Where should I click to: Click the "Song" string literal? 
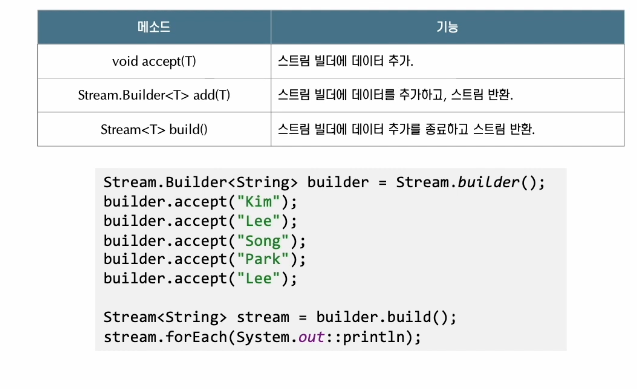pyautogui.click(x=263, y=241)
